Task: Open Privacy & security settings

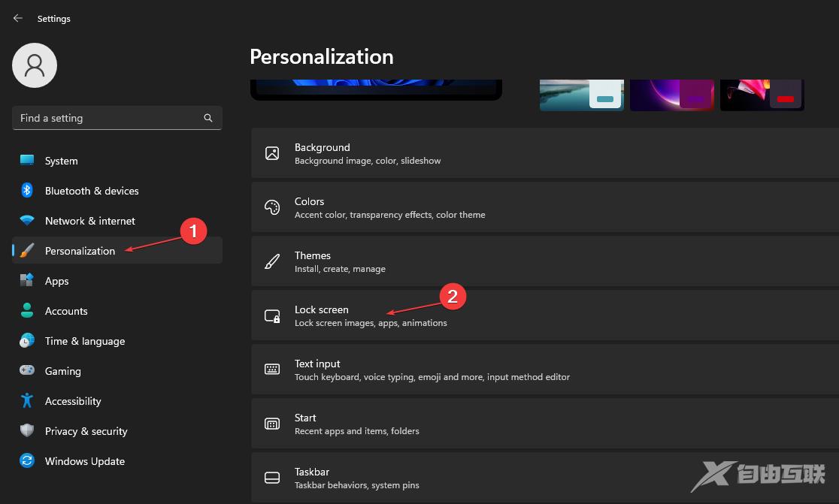Action: click(86, 431)
